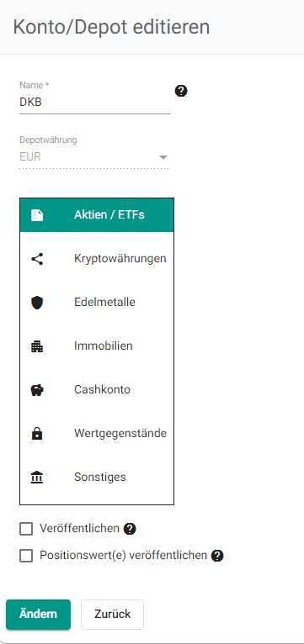Pick the Immobilien option label
Viewport: 304px width, 644px height.
(x=104, y=346)
